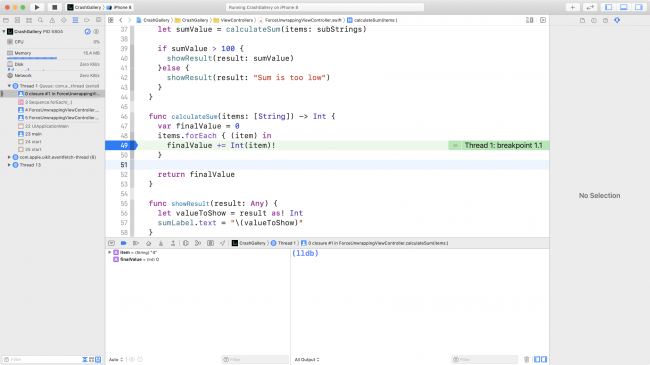The height and width of the screenshot is (365, 650).
Task: Open the issue navigator warning icon
Action: 52,20
